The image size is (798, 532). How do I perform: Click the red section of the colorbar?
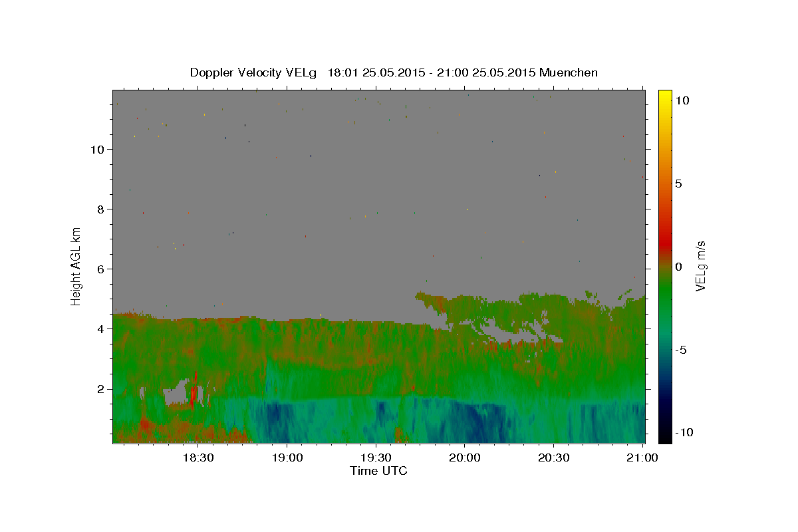point(665,245)
